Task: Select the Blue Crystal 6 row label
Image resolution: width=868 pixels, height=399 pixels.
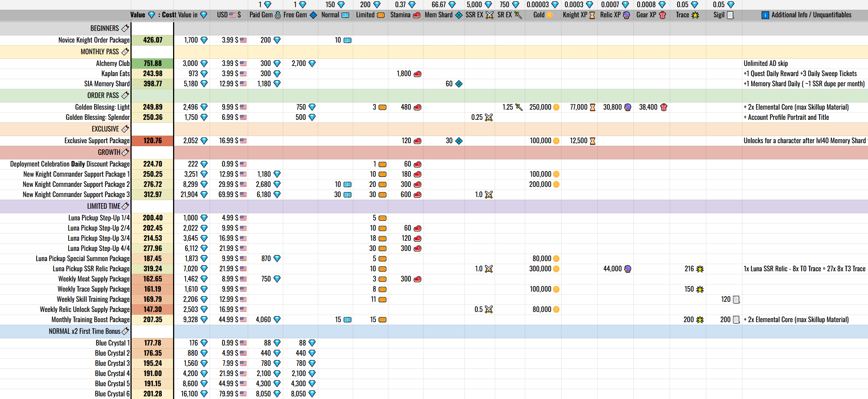Action: [112, 394]
